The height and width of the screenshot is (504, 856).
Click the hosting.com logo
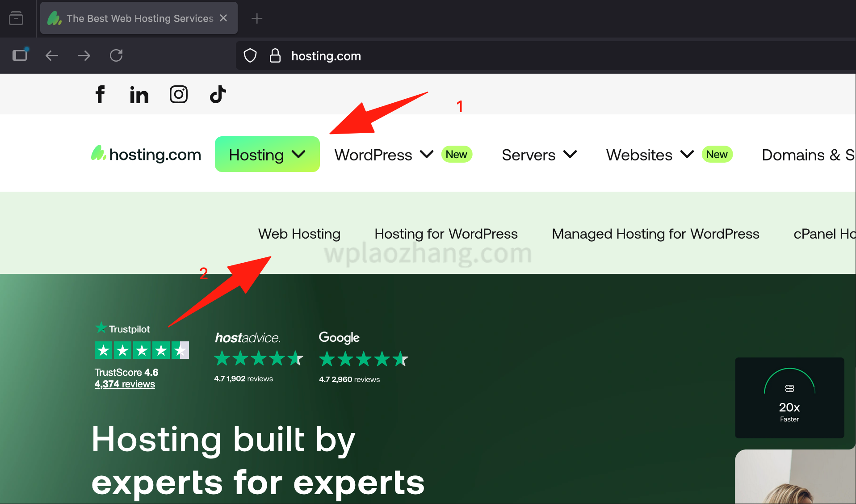pyautogui.click(x=146, y=155)
